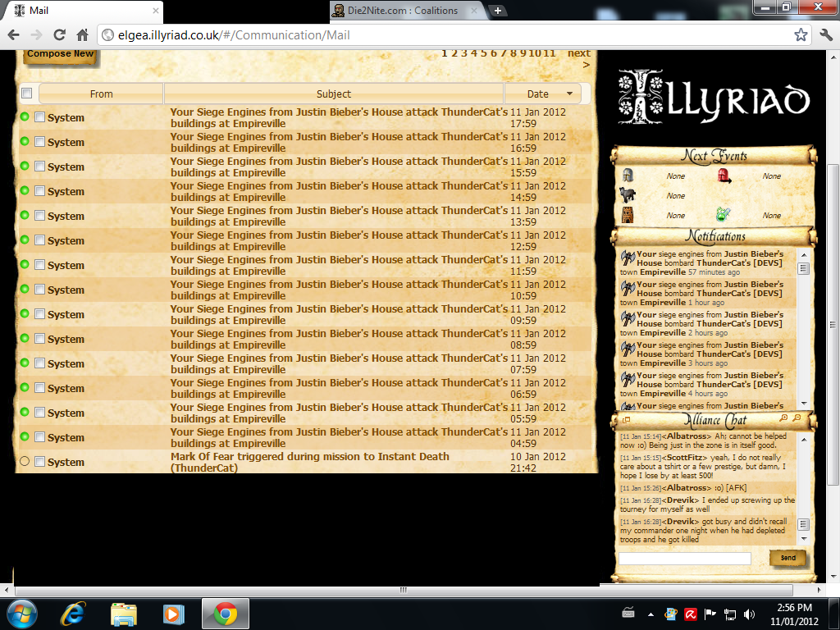Click the horse icon in Next Events
The width and height of the screenshot is (840, 630).
pos(628,195)
